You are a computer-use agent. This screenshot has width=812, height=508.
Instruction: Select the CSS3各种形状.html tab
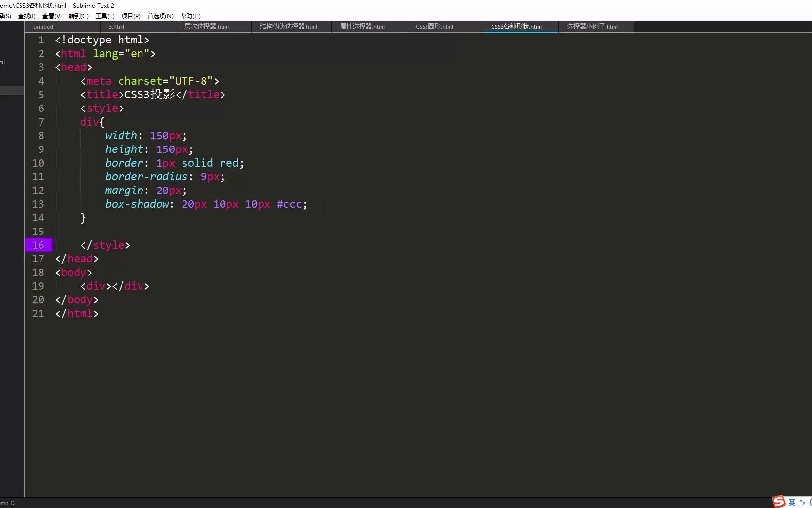click(521, 27)
